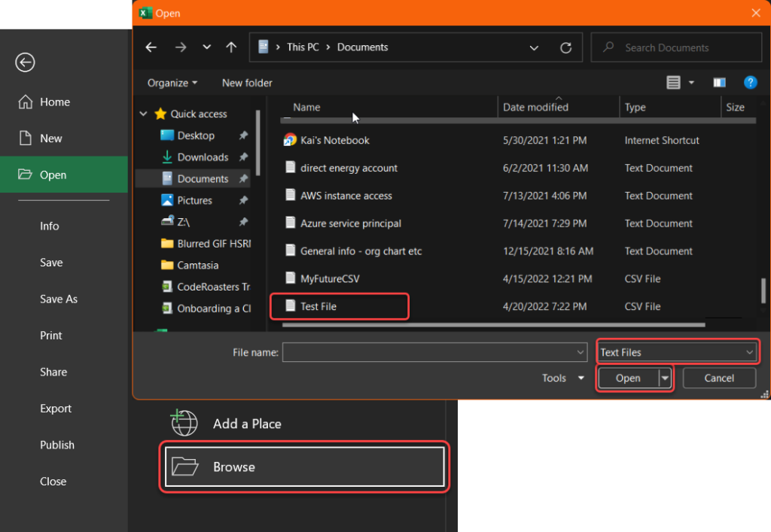Click the Up one level arrow
Viewport: 771px width, 532px height.
(232, 47)
